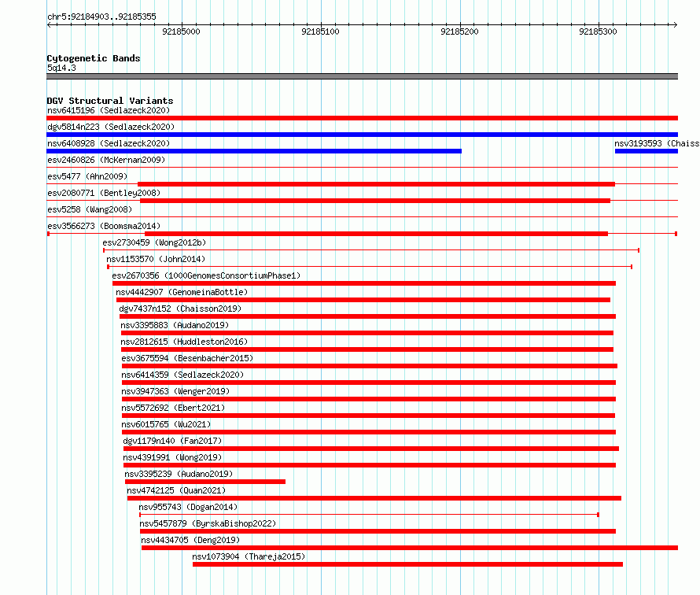Image resolution: width=700 pixels, height=595 pixels.
Task: Select the nsv3395239 (Audano2019) label
Action: (x=179, y=474)
